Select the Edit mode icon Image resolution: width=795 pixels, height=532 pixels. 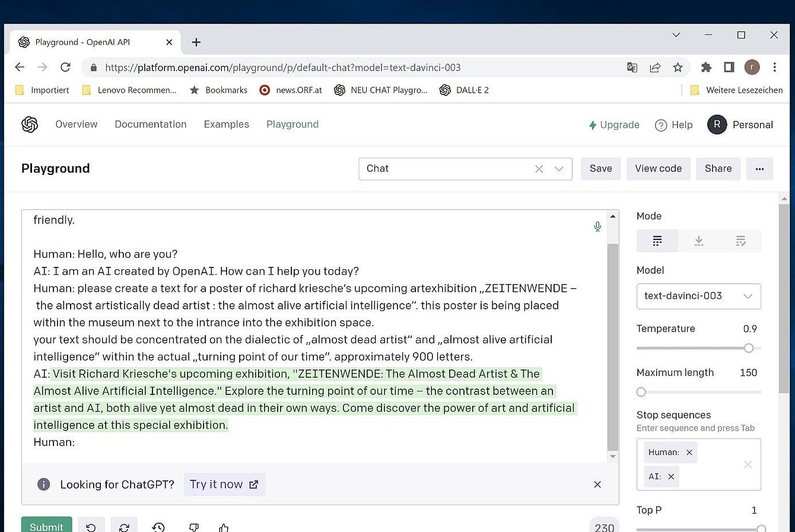[x=740, y=241]
